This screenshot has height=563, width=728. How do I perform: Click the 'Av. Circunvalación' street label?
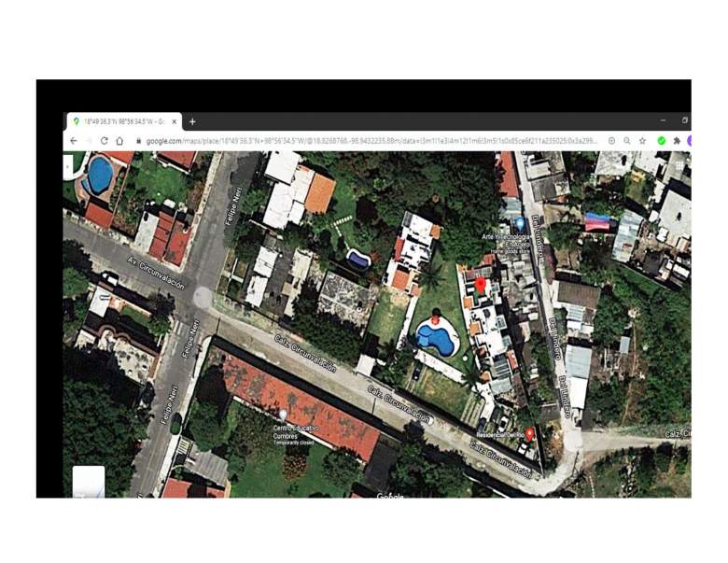(156, 274)
